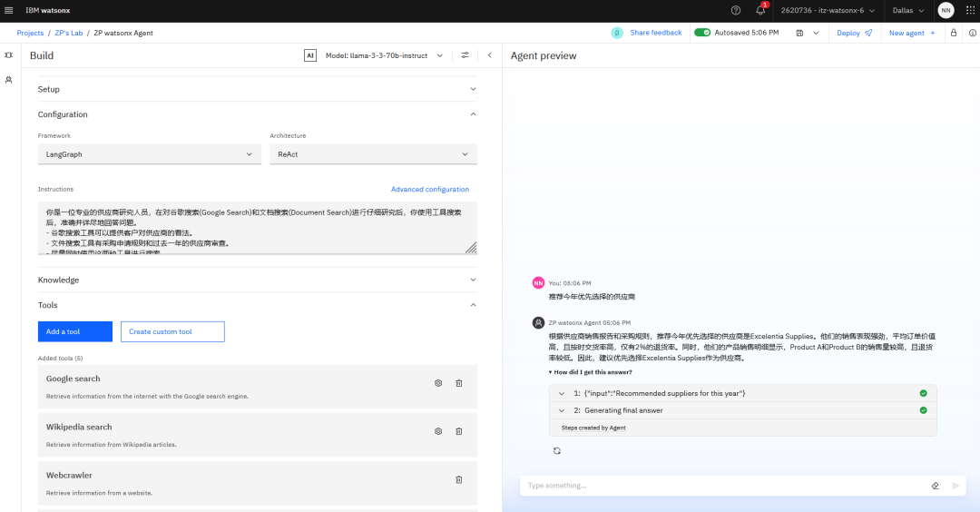Open the help question-mark icon
The height and width of the screenshot is (512, 980).
pyautogui.click(x=736, y=11)
